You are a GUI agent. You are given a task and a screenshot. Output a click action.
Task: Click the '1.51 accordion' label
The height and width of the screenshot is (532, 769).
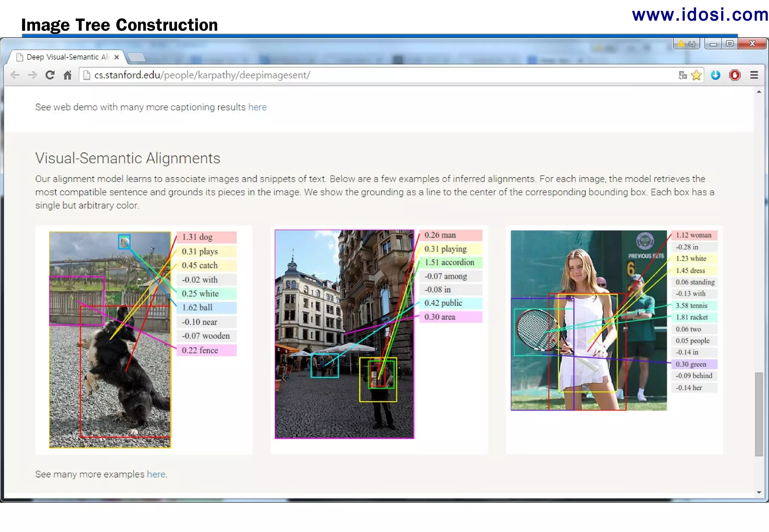coord(451,262)
